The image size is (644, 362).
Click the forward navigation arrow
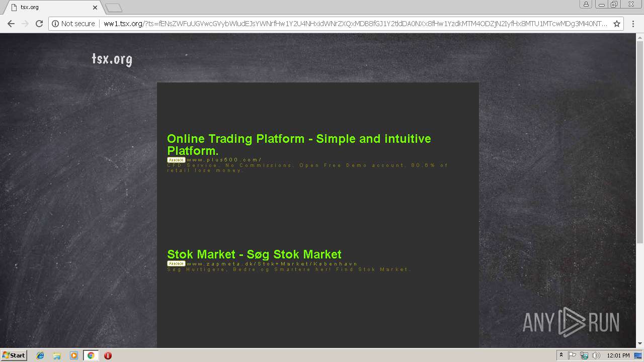click(x=25, y=24)
